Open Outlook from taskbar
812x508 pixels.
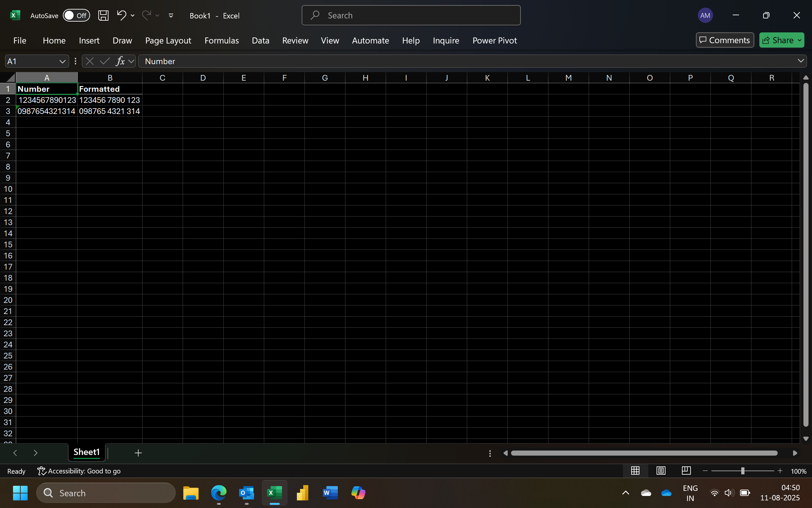point(247,493)
